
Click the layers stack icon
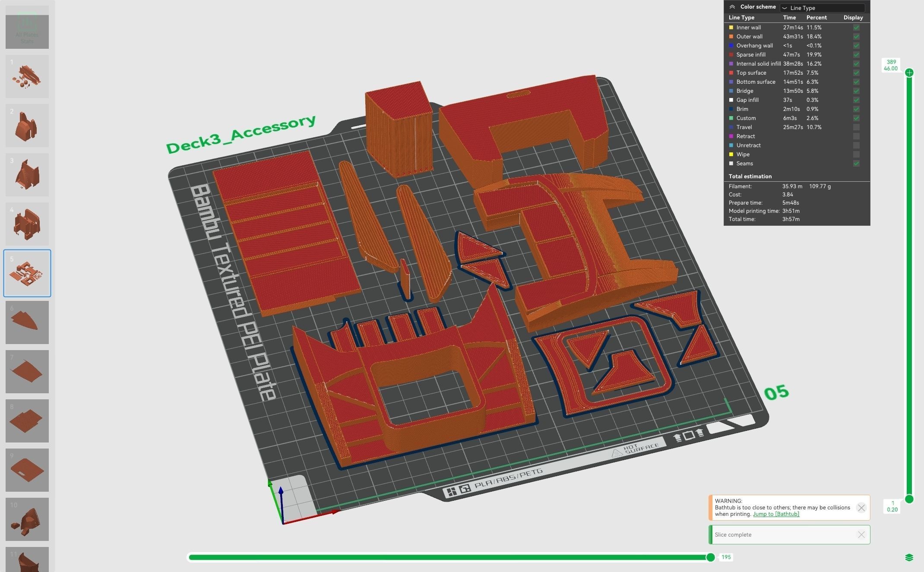click(909, 557)
